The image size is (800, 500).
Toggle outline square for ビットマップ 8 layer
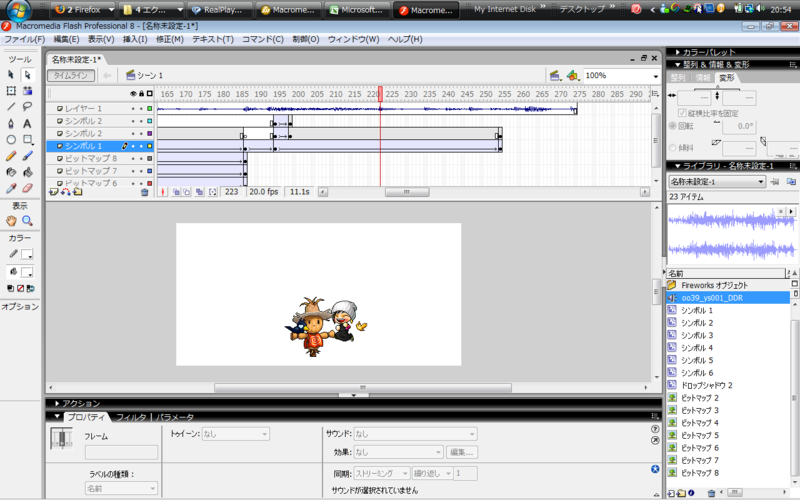point(149,159)
